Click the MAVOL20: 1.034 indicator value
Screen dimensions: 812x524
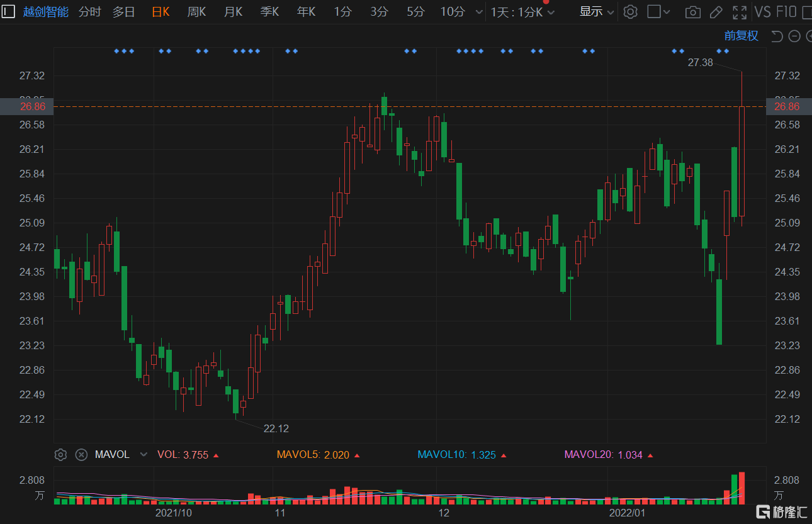[603, 454]
